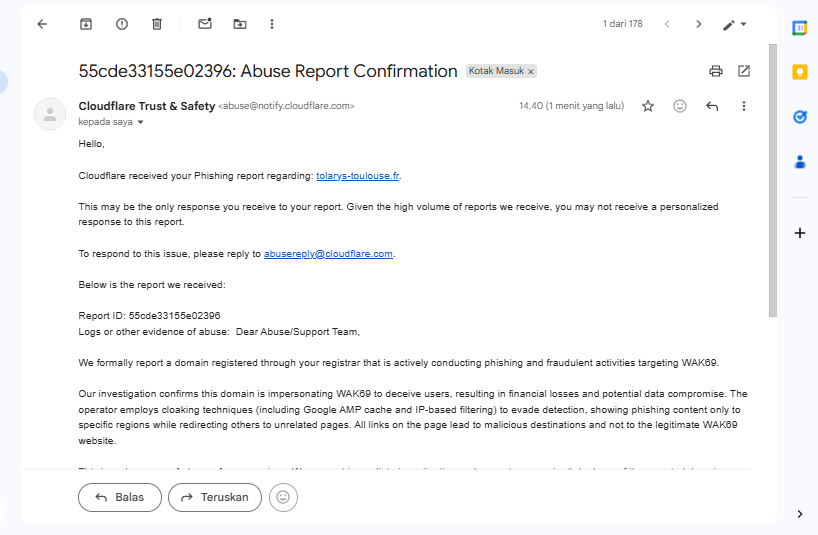This screenshot has height=535, width=818.
Task: Click the sender address abuse@notify.cloudflare.com
Action: click(286, 106)
